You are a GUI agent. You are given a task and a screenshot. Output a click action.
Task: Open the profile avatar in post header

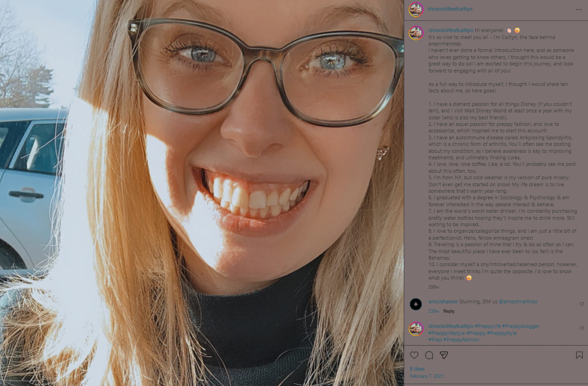416,9
